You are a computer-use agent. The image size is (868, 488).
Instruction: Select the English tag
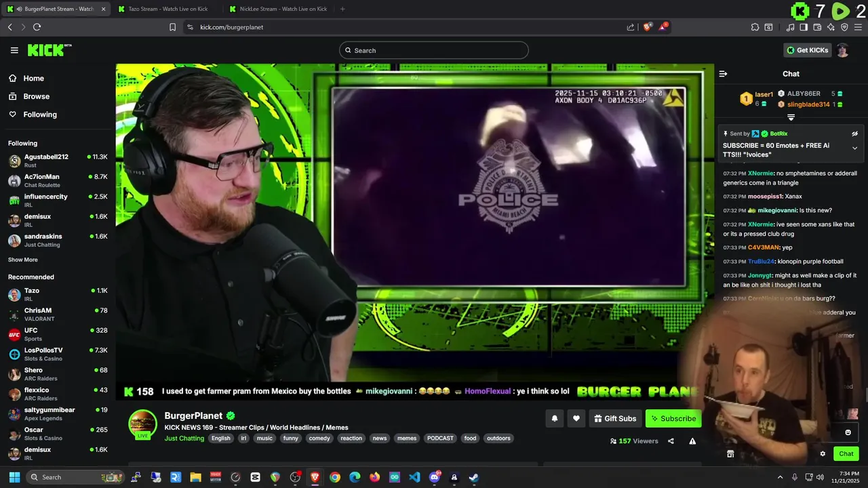point(220,439)
